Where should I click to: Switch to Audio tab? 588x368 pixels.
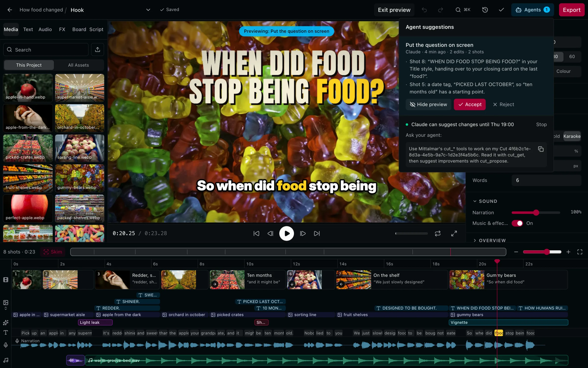coord(45,29)
